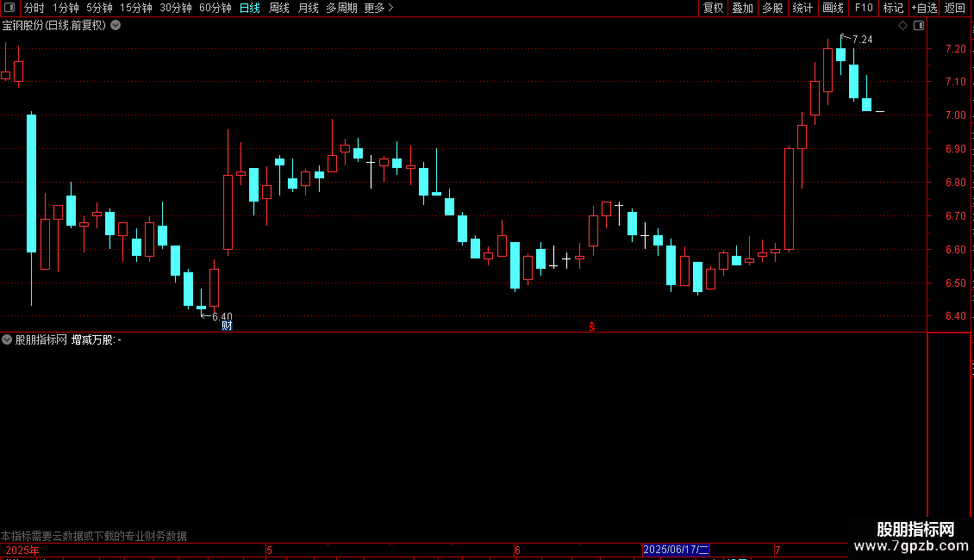This screenshot has height=560, width=974.
Task: Expand the 更多 periods menu
Action: coord(378,8)
